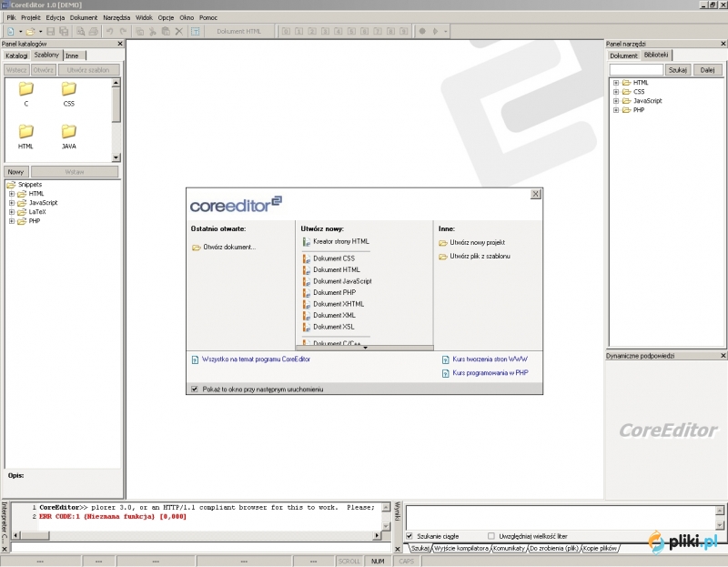Open the Plik menu
Viewport: 728px width, 567px height.
click(11, 17)
